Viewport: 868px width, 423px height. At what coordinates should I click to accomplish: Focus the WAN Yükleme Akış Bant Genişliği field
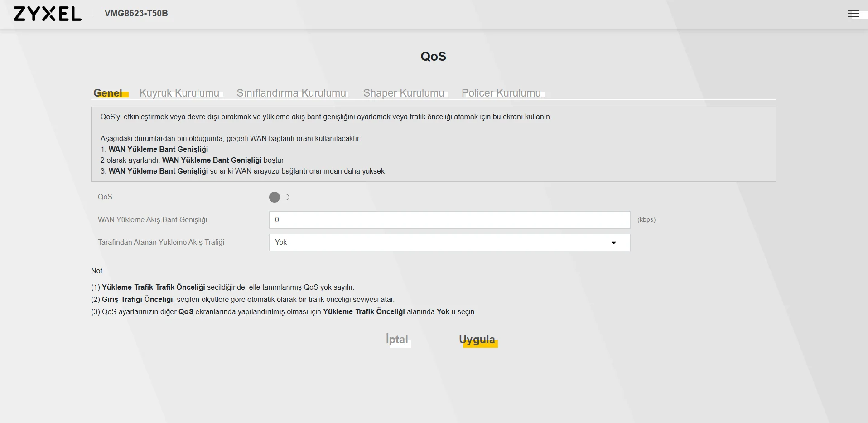pyautogui.click(x=449, y=220)
